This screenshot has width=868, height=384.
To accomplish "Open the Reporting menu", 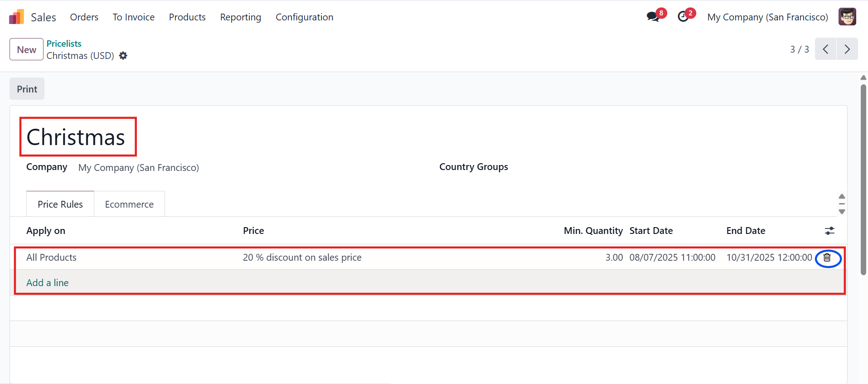I will (241, 17).
